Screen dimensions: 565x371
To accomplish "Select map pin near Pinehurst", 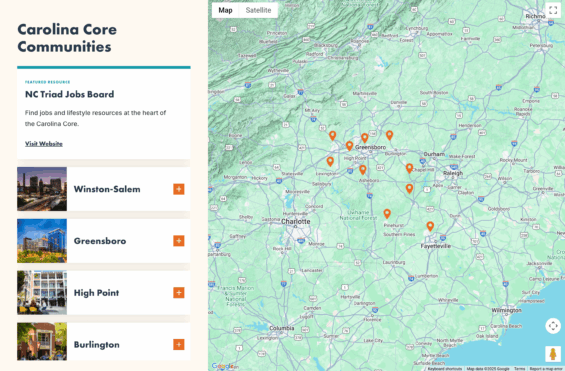I will click(x=387, y=214).
